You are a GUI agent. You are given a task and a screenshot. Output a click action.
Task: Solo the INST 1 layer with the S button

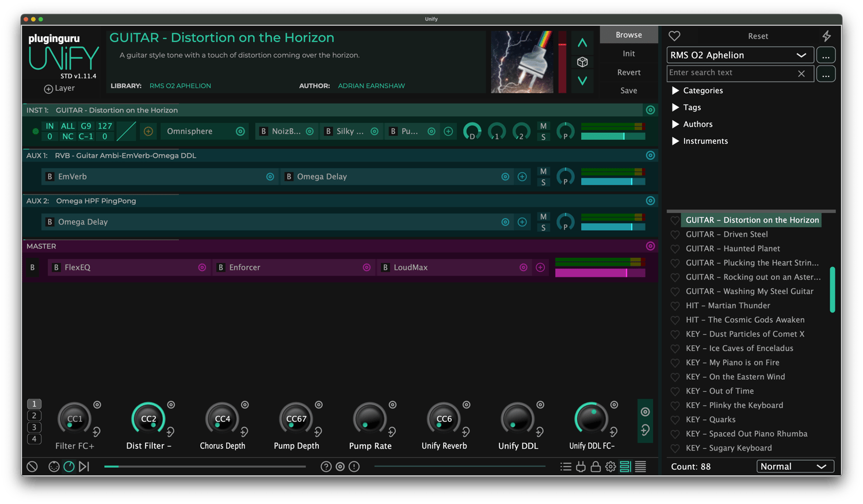click(543, 137)
